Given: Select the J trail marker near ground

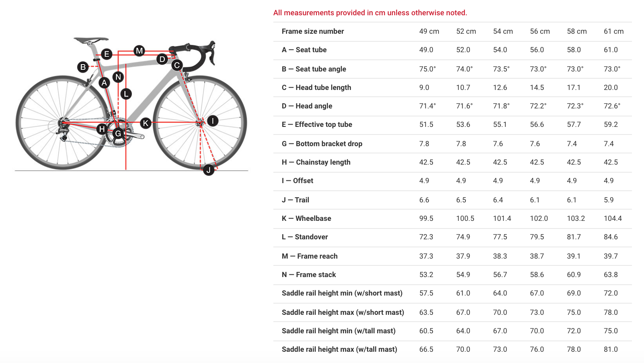Looking at the screenshot, I should point(208,170).
